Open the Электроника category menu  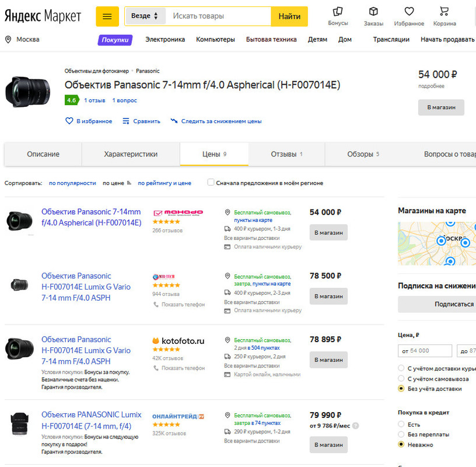click(165, 40)
